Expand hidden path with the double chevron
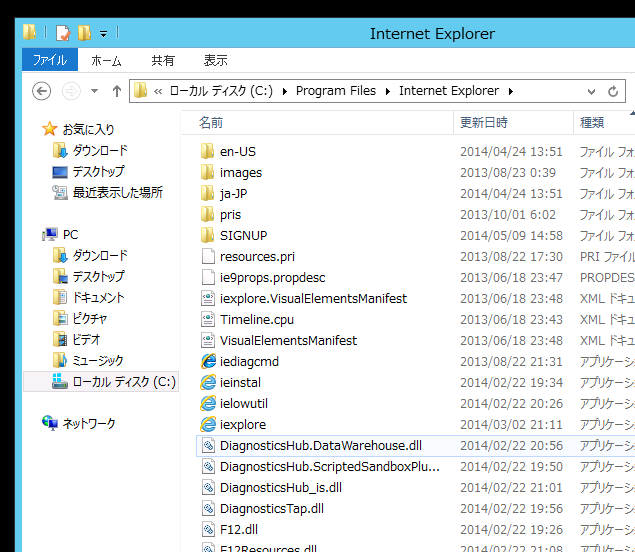The width and height of the screenshot is (635, 552). 158,92
